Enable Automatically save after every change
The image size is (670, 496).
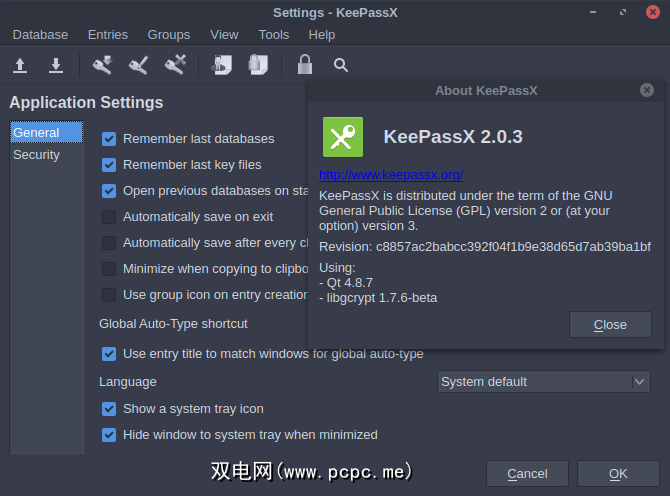click(x=109, y=243)
